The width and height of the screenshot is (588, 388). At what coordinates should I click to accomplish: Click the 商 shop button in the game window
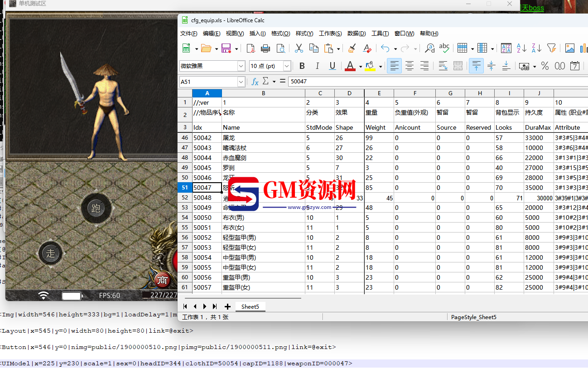point(162,281)
